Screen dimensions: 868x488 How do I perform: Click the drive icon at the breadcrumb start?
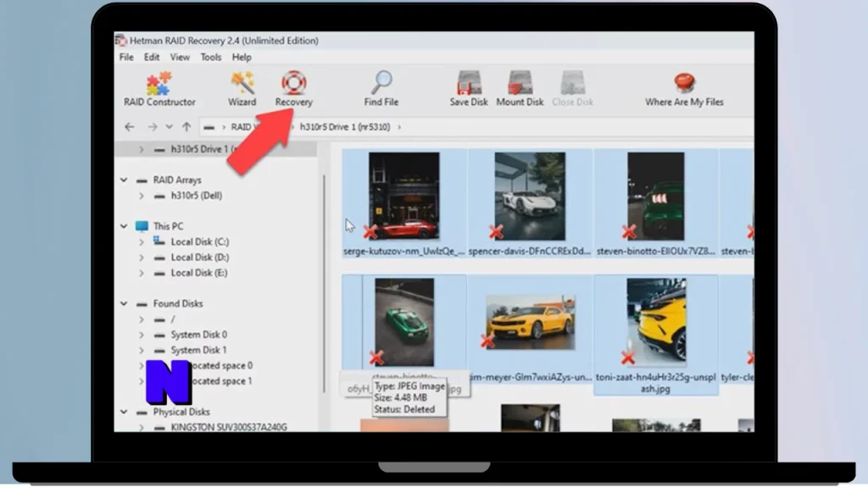209,127
